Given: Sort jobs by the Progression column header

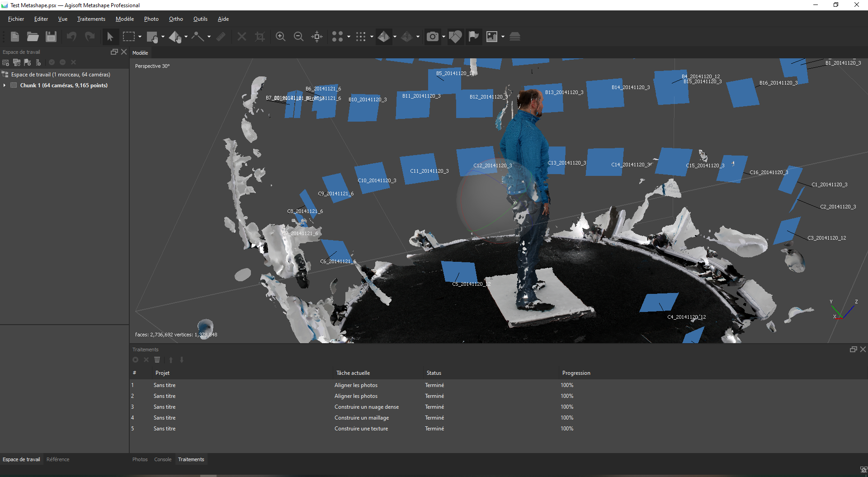Looking at the screenshot, I should tap(576, 373).
